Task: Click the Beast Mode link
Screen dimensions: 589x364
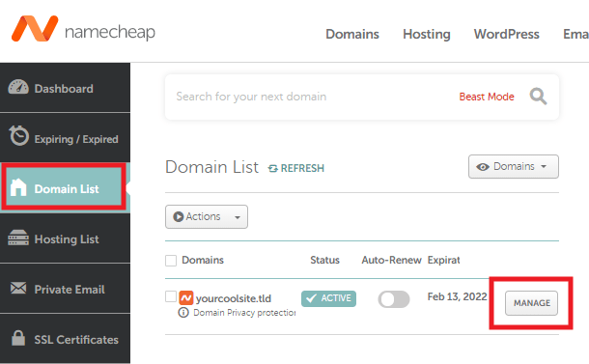Action: tap(487, 97)
